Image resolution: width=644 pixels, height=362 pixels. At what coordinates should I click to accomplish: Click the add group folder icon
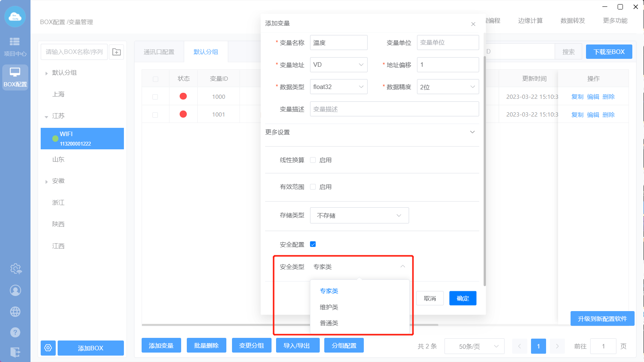[116, 52]
